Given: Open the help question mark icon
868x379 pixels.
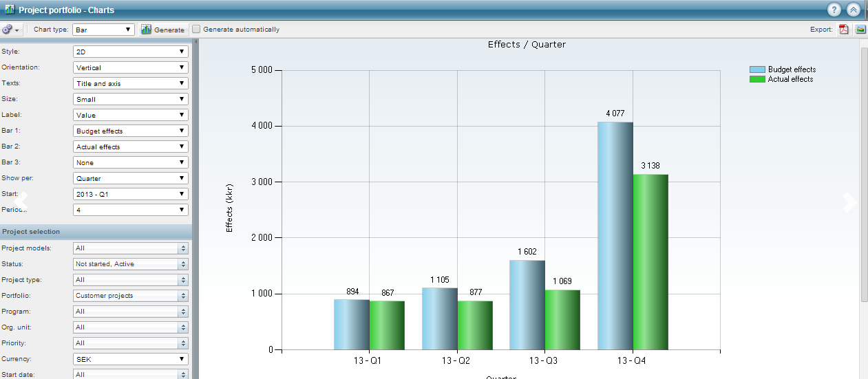Looking at the screenshot, I should (x=834, y=10).
